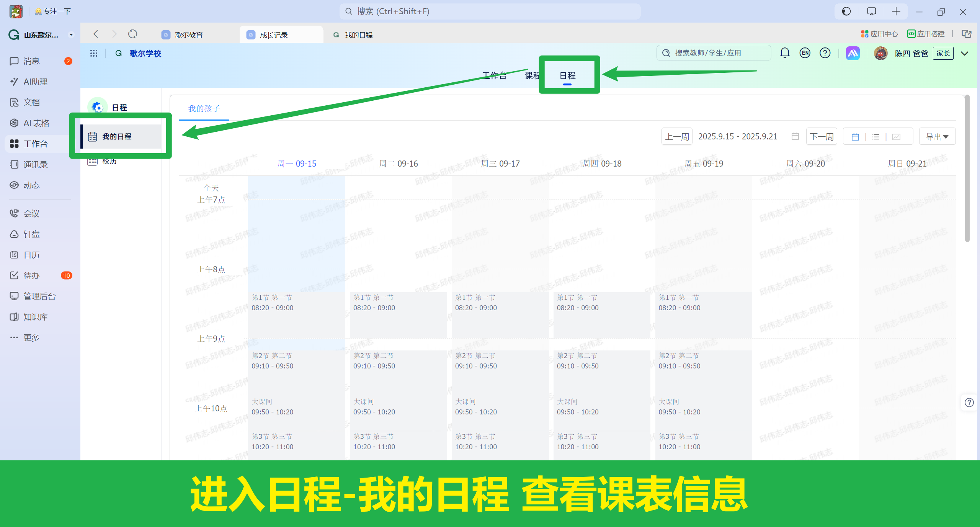Open the notification bell icon
This screenshot has height=527, width=980.
(x=784, y=53)
